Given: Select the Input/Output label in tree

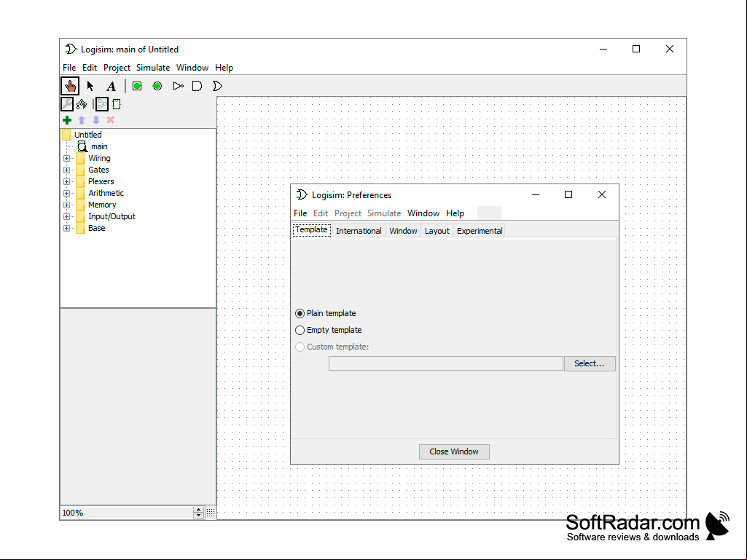Looking at the screenshot, I should (112, 217).
